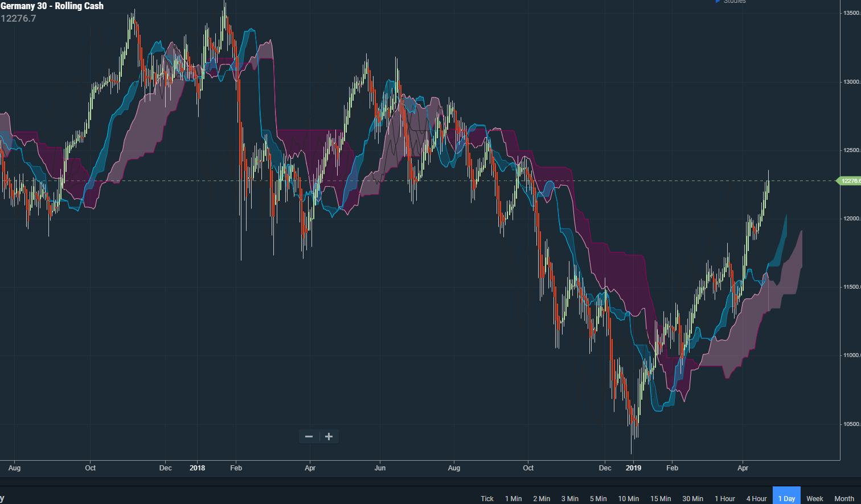Select the 4 Hour interval
861x504 pixels.
[x=756, y=499]
